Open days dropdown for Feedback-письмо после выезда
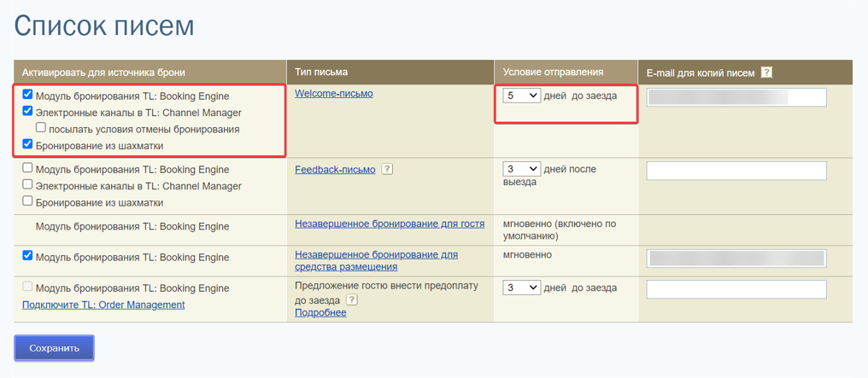Image resolution: width=868 pixels, height=378 pixels. 521,169
